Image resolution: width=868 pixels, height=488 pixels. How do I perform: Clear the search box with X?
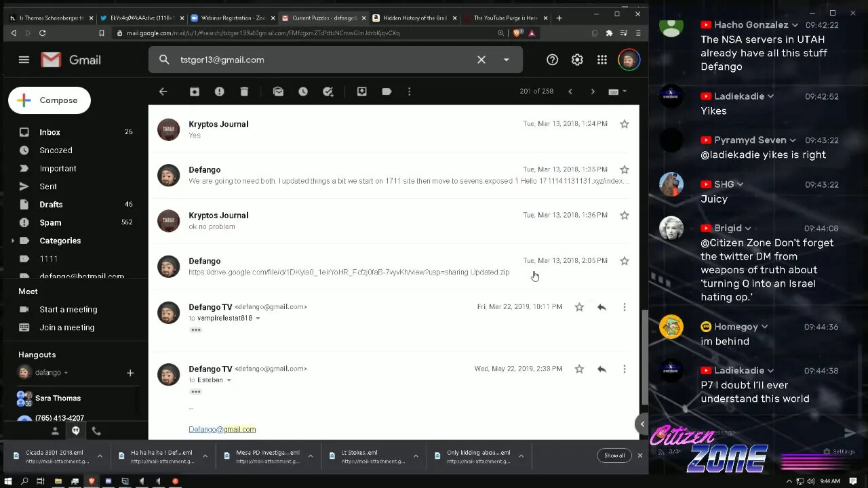click(x=481, y=60)
